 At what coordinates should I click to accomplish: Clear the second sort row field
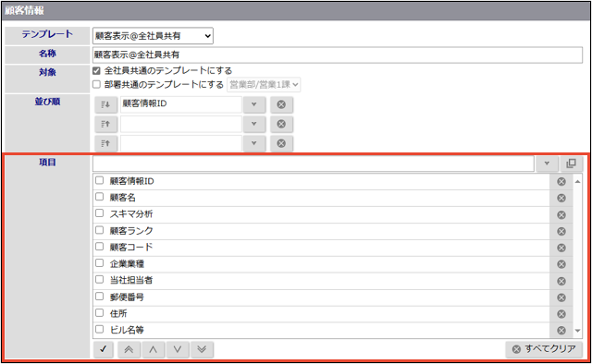tap(281, 124)
